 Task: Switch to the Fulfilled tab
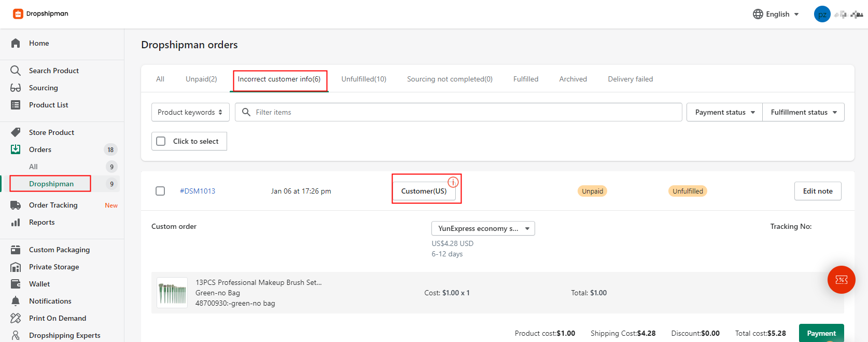tap(526, 79)
